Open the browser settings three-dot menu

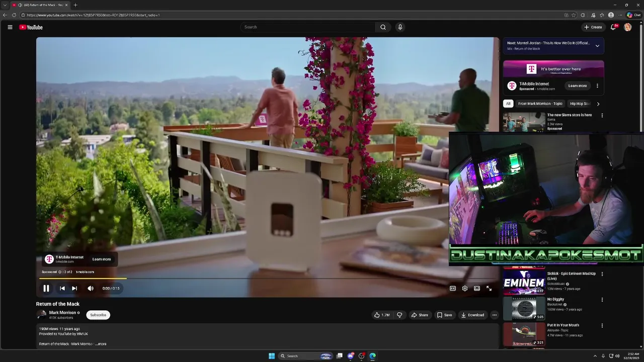pyautogui.click(x=619, y=15)
